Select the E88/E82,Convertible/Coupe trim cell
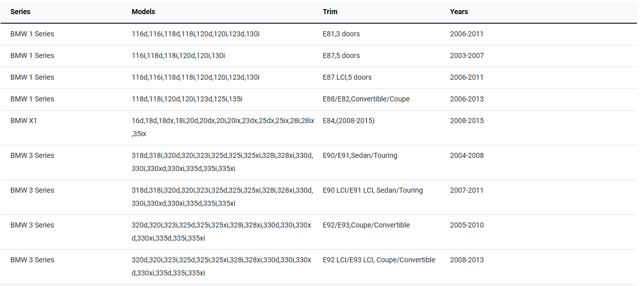The image size is (644, 286). pos(366,99)
